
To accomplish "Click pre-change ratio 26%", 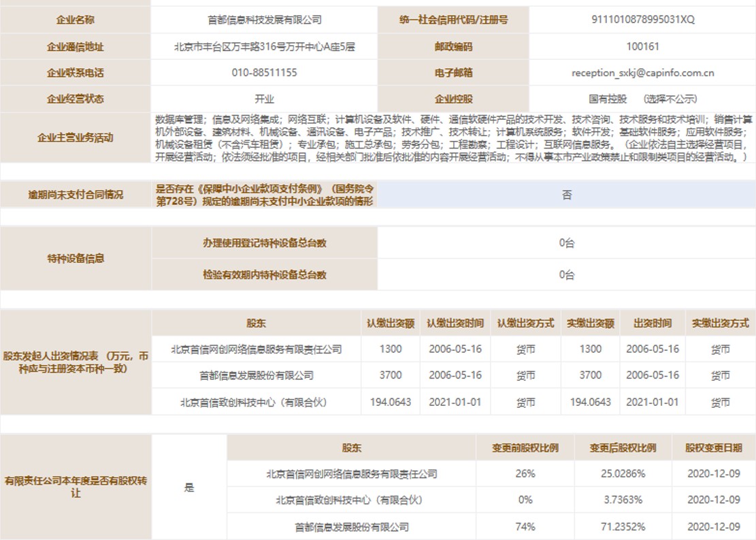I will (525, 475).
